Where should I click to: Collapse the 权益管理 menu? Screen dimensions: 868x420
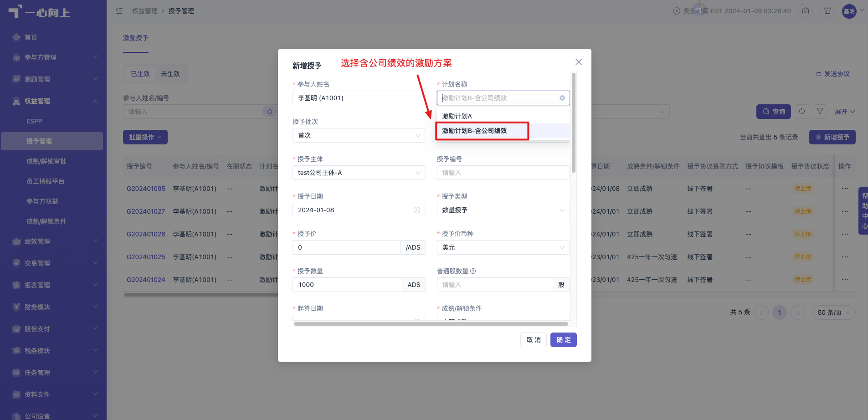tap(53, 101)
